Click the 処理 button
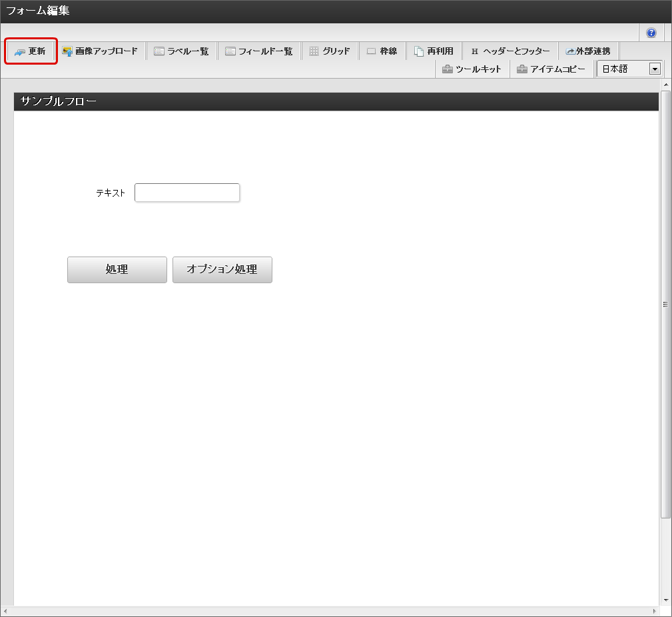 click(117, 270)
